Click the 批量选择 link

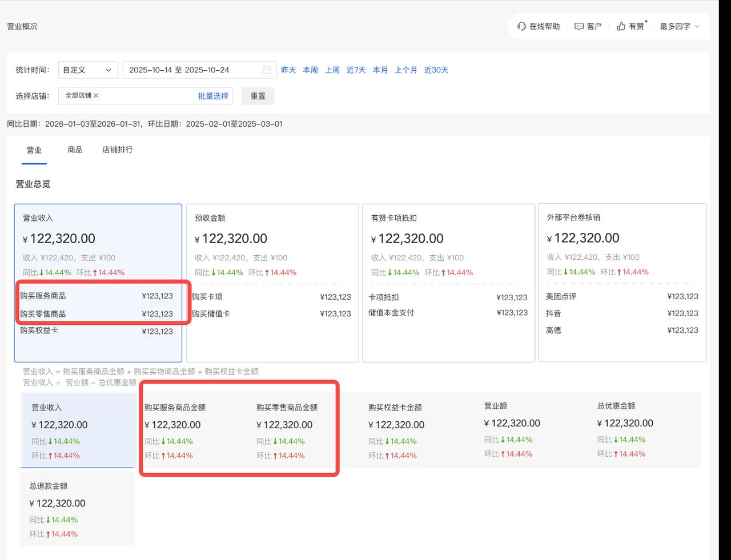[213, 96]
